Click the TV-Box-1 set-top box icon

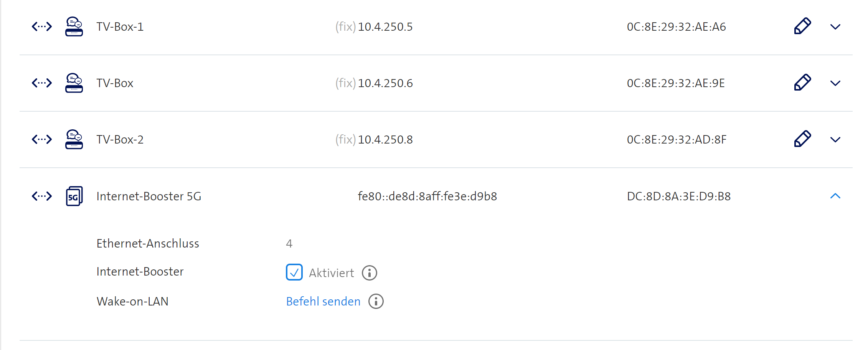point(74,26)
